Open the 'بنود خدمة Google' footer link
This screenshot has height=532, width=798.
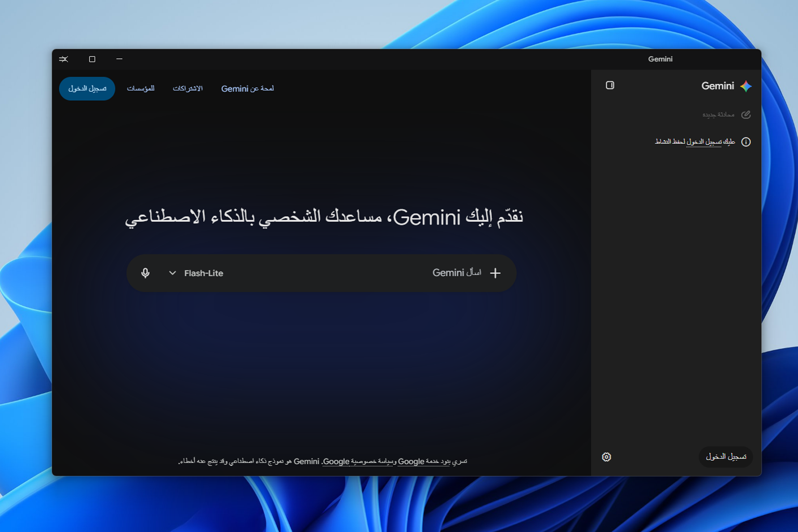[423, 461]
